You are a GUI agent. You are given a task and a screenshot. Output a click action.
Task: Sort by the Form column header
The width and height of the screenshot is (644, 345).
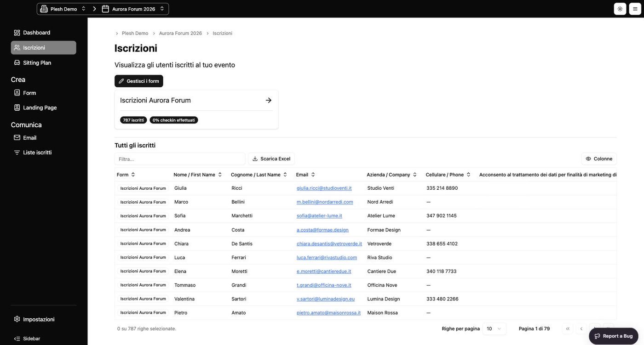[126, 175]
